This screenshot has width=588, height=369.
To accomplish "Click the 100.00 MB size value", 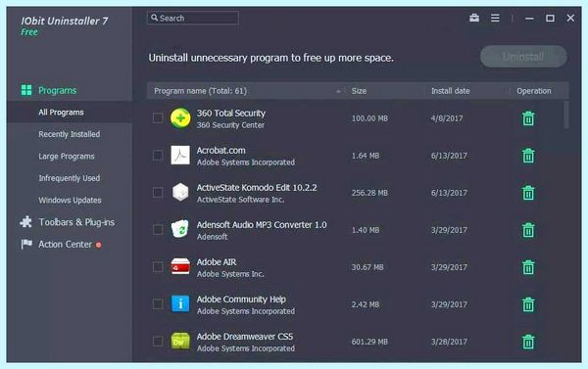I will [x=369, y=118].
